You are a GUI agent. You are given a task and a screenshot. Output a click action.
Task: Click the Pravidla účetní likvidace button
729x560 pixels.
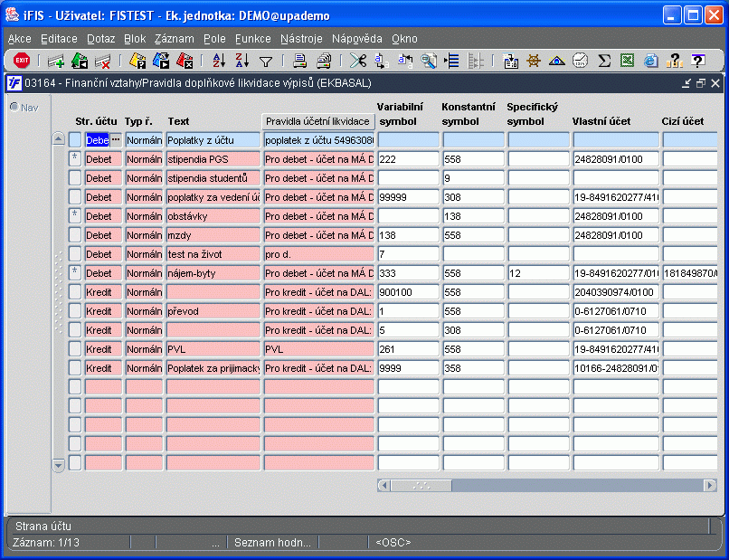tap(318, 121)
